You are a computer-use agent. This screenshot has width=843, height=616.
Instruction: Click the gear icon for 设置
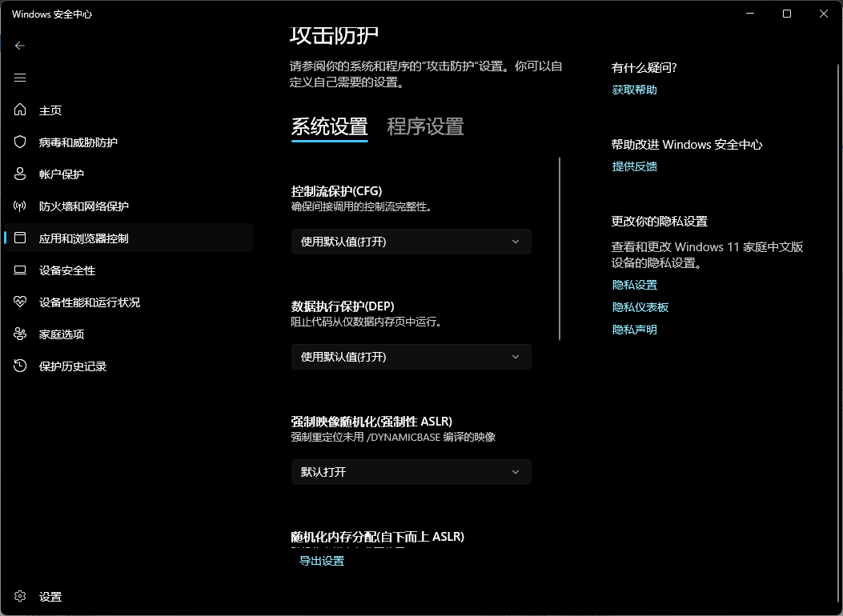tap(20, 596)
